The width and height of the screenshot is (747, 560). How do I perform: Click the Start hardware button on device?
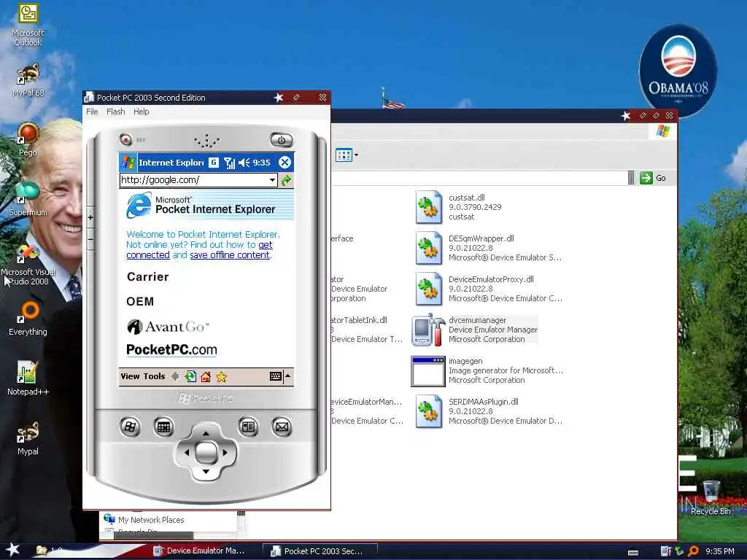click(x=130, y=427)
